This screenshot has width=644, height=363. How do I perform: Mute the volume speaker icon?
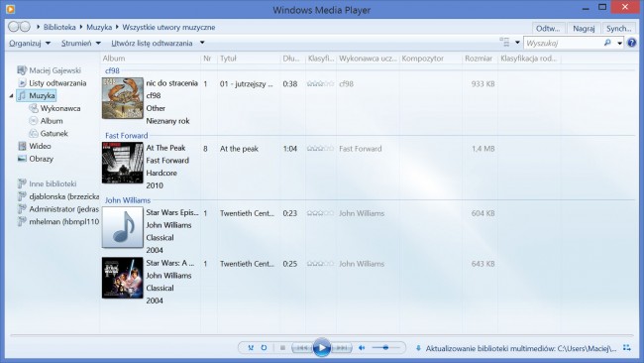coord(362,348)
